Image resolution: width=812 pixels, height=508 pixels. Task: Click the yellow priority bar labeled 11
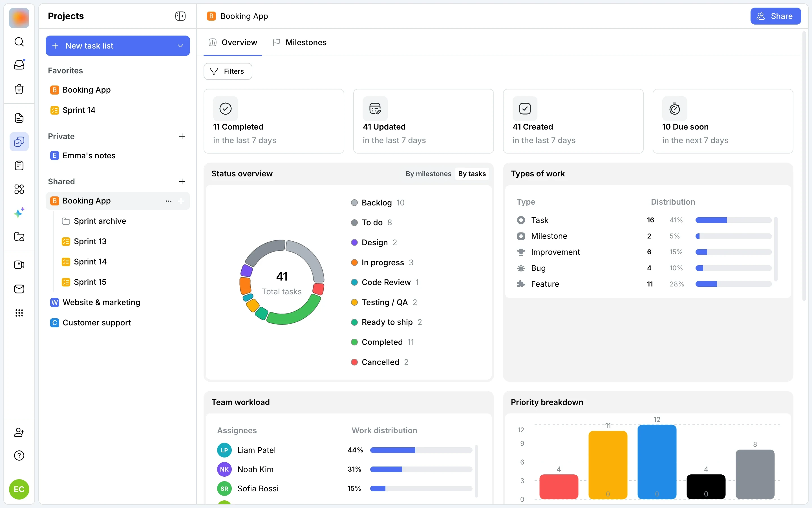coord(608,465)
